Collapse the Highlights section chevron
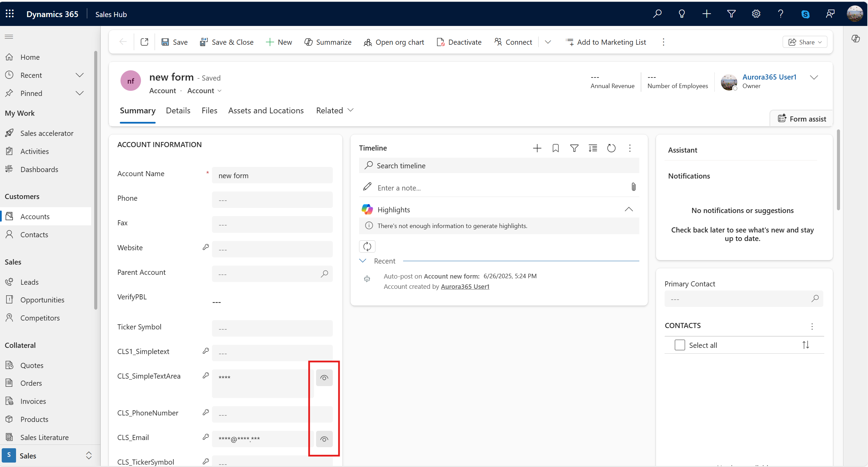The width and height of the screenshot is (868, 467). 629,210
